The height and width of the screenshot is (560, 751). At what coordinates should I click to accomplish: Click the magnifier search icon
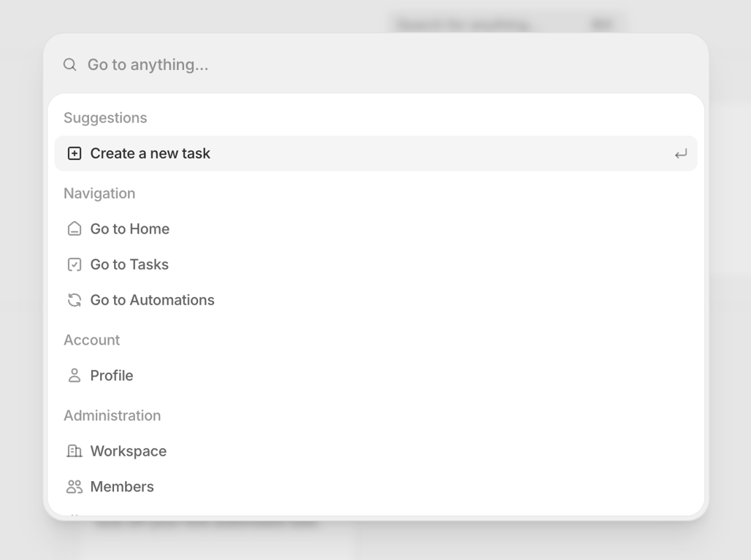coord(70,64)
